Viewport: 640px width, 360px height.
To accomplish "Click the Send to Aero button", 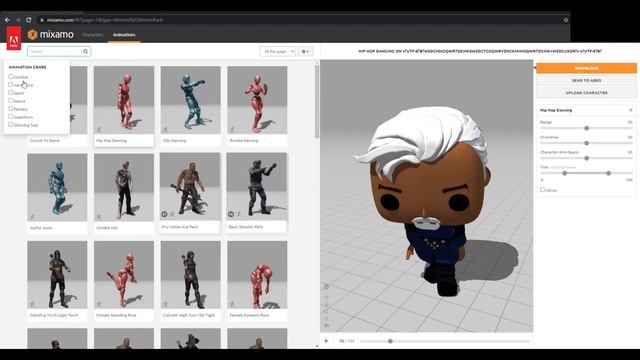I will (x=586, y=80).
